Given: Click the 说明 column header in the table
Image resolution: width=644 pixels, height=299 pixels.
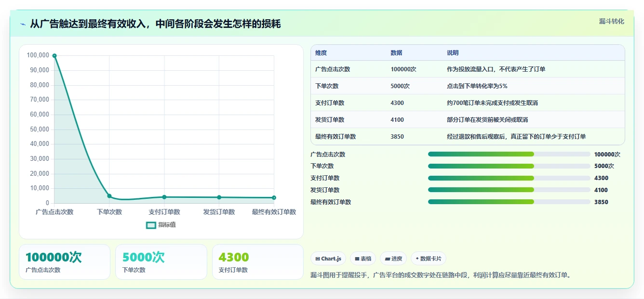Looking at the screenshot, I should coord(453,53).
